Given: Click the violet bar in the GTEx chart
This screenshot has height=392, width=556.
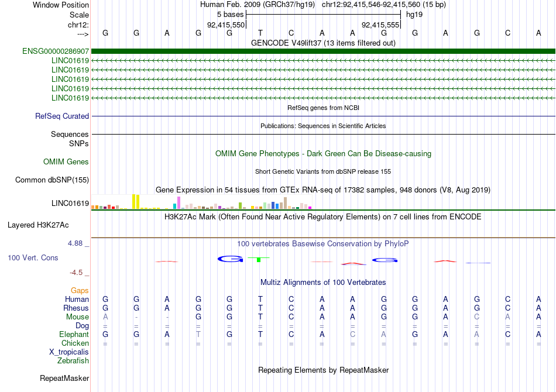Looking at the screenshot, I should click(x=179, y=203).
